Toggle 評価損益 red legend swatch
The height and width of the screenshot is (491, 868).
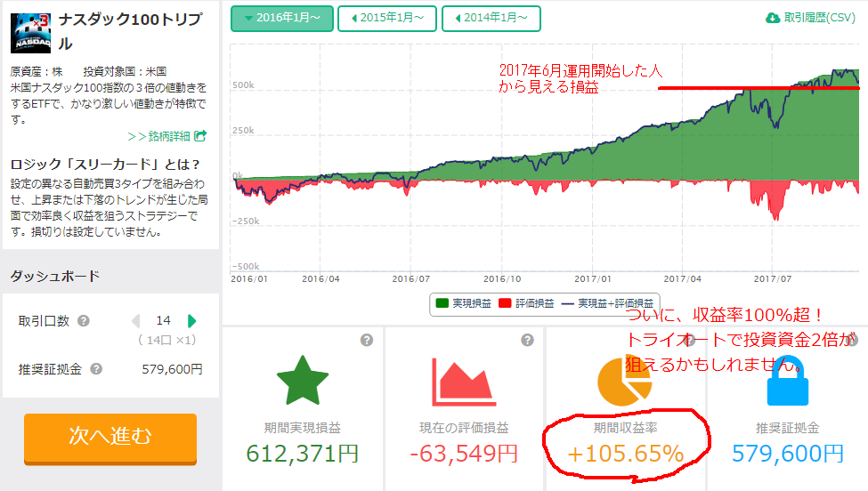tap(505, 303)
